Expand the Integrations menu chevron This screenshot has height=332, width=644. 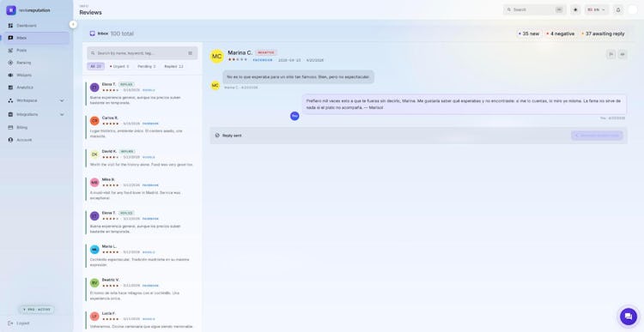tap(62, 114)
